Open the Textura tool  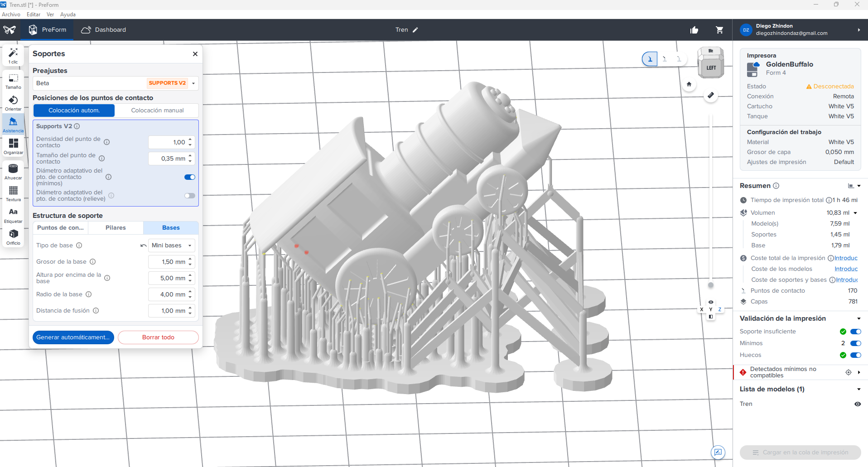(13, 193)
